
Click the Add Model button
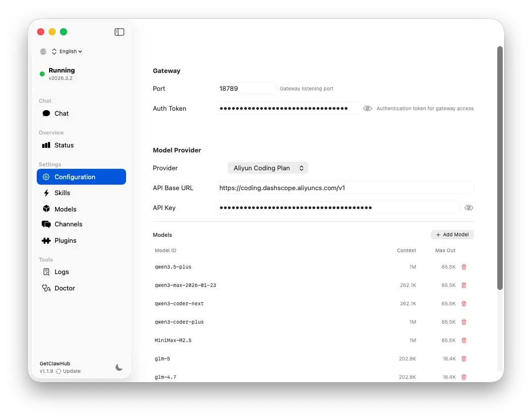452,234
